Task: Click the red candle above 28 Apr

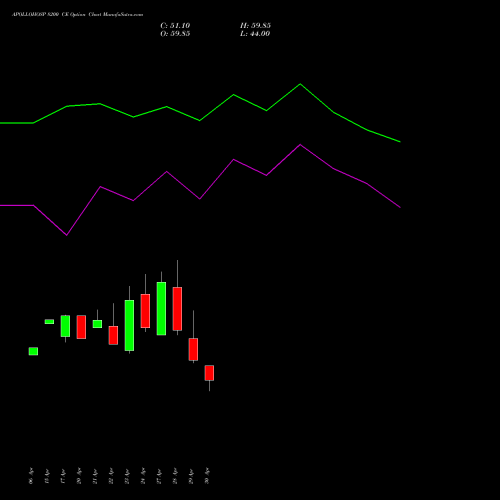Action: pyautogui.click(x=177, y=309)
